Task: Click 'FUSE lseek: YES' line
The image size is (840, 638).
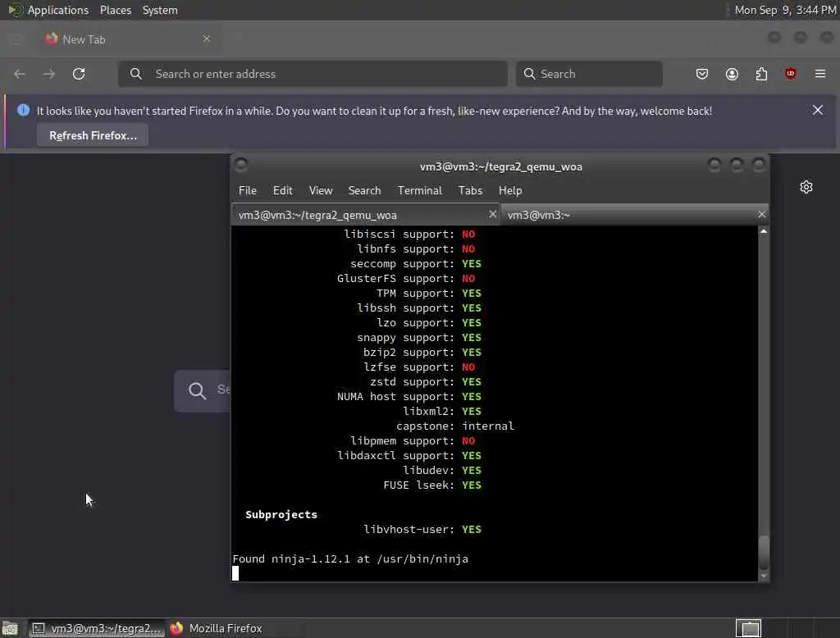Action: (x=432, y=485)
